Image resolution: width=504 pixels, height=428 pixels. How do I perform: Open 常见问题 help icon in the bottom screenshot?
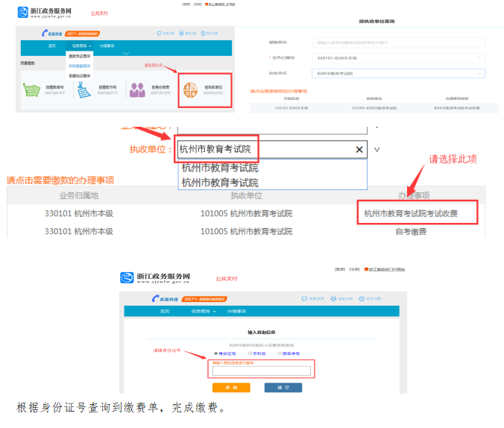[x=362, y=299]
